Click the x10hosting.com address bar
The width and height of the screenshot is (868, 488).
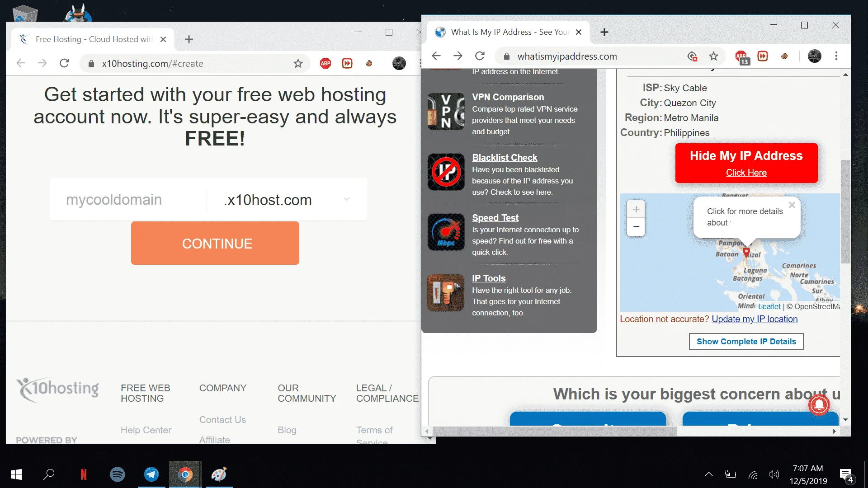194,63
